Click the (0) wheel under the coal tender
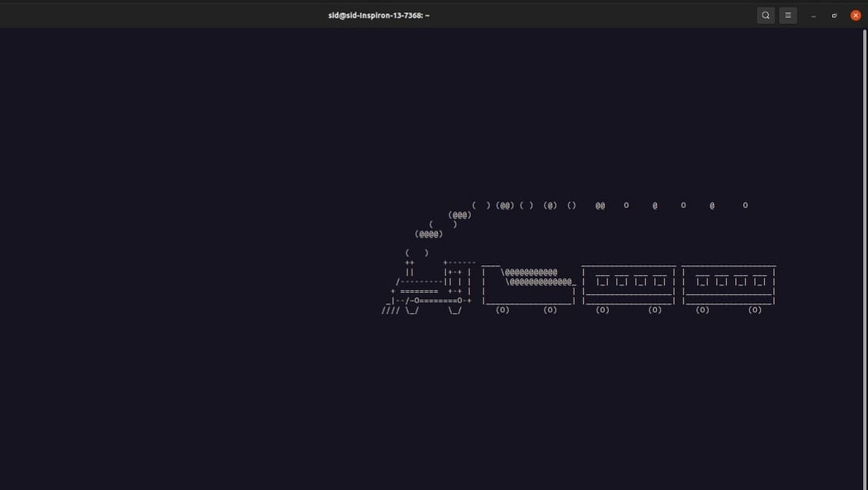Image resolution: width=868 pixels, height=490 pixels. tap(501, 310)
